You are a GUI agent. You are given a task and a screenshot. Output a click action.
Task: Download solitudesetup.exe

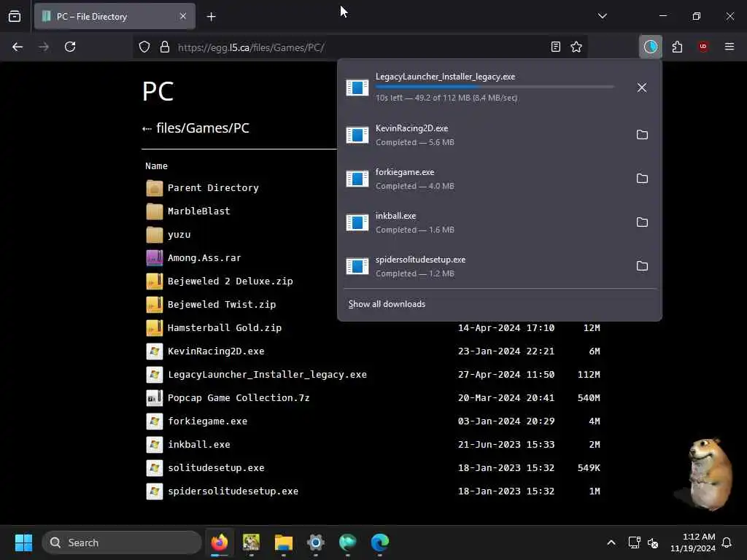click(x=216, y=467)
